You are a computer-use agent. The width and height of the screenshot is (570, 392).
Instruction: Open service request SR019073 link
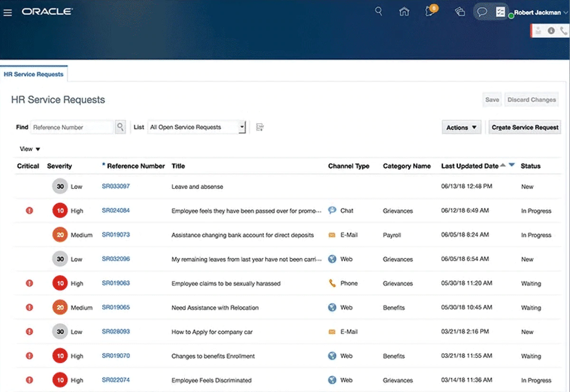click(x=115, y=235)
